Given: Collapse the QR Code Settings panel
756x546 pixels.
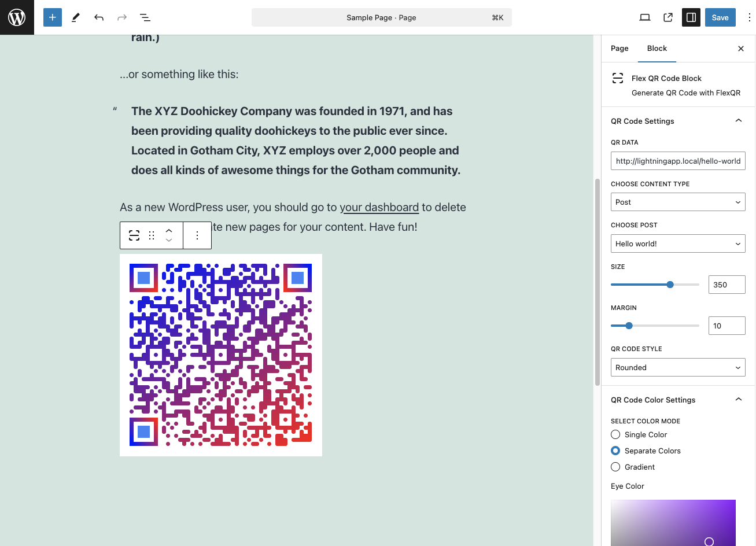Looking at the screenshot, I should [678, 121].
